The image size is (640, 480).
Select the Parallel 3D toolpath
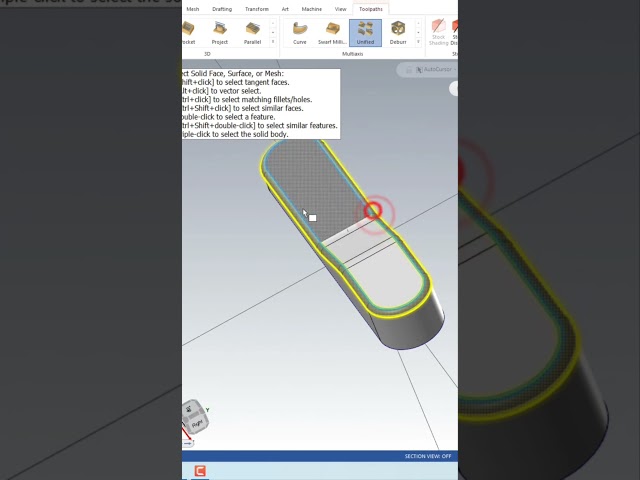pos(252,33)
